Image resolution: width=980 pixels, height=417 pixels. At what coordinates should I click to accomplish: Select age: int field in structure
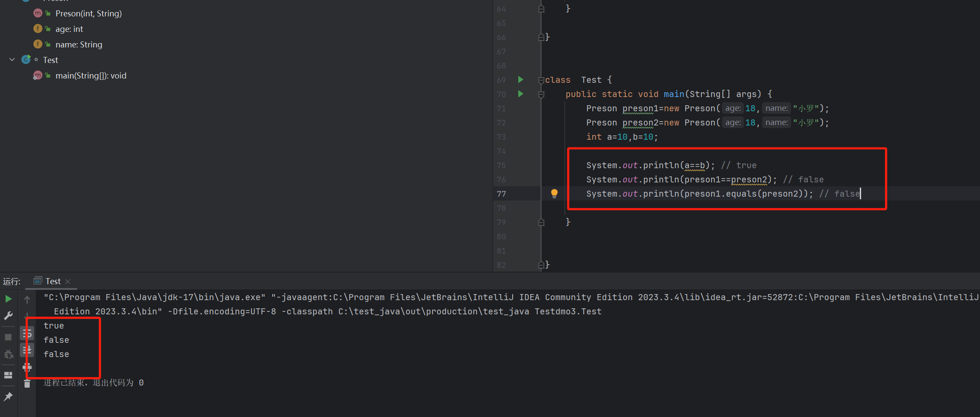[69, 29]
